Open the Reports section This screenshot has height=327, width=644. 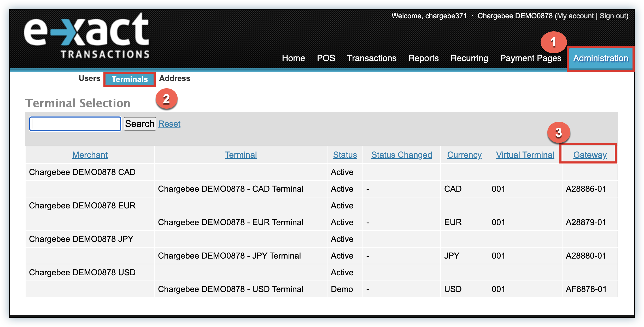[x=423, y=58]
